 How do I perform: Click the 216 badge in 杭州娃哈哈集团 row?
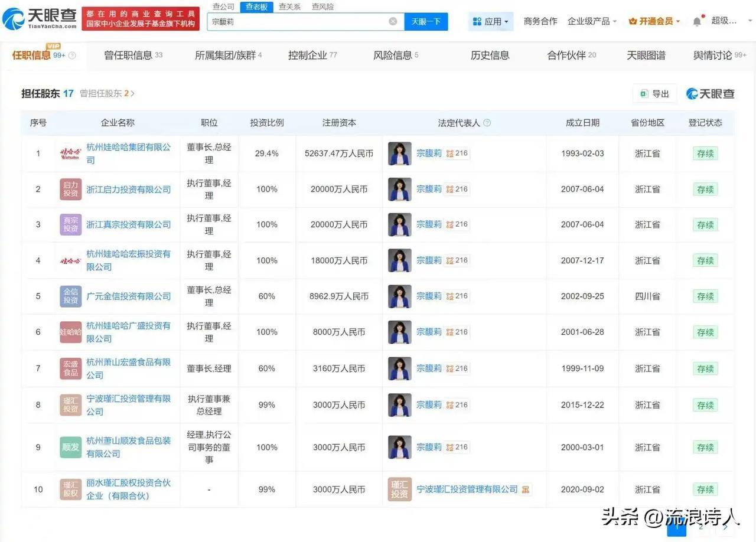click(457, 154)
